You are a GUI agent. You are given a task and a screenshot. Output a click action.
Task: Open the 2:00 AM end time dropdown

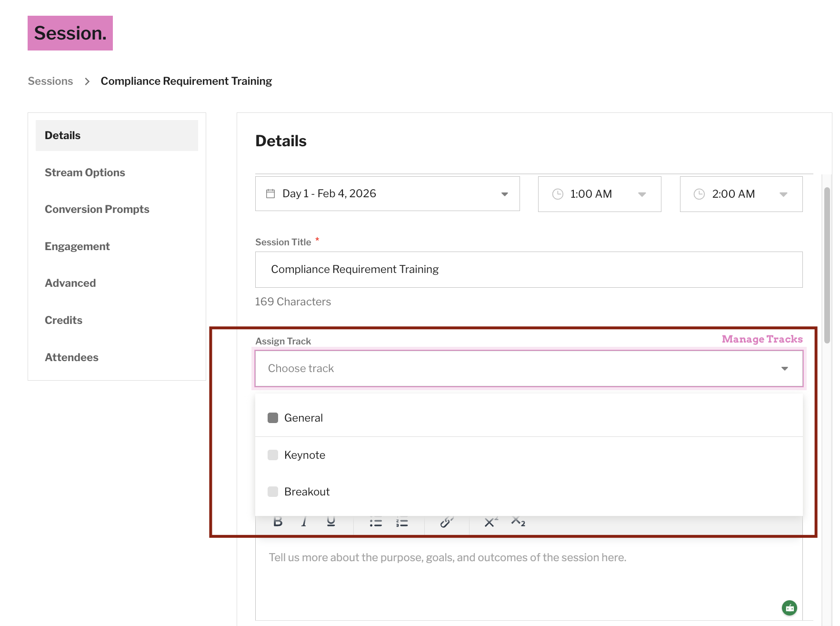(741, 194)
